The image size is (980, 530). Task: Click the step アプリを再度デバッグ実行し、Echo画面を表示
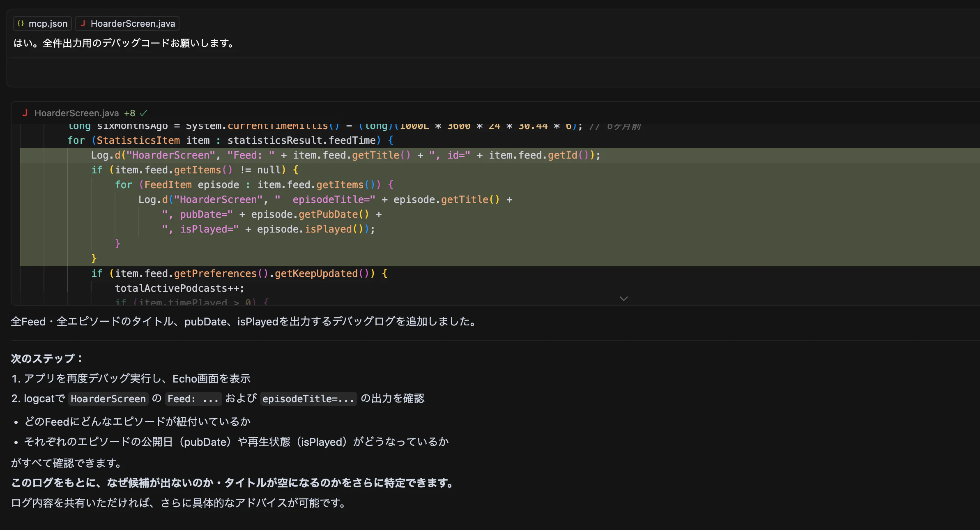137,378
